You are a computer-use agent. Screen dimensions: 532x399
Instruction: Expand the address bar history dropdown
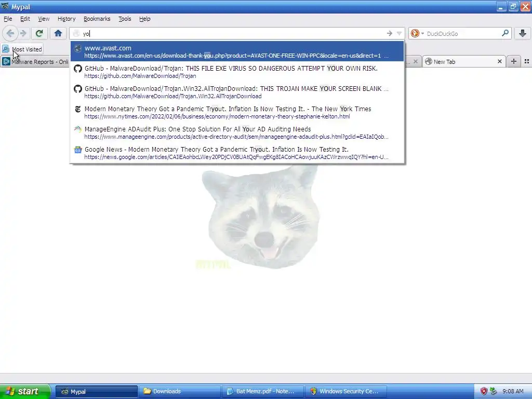click(x=400, y=33)
